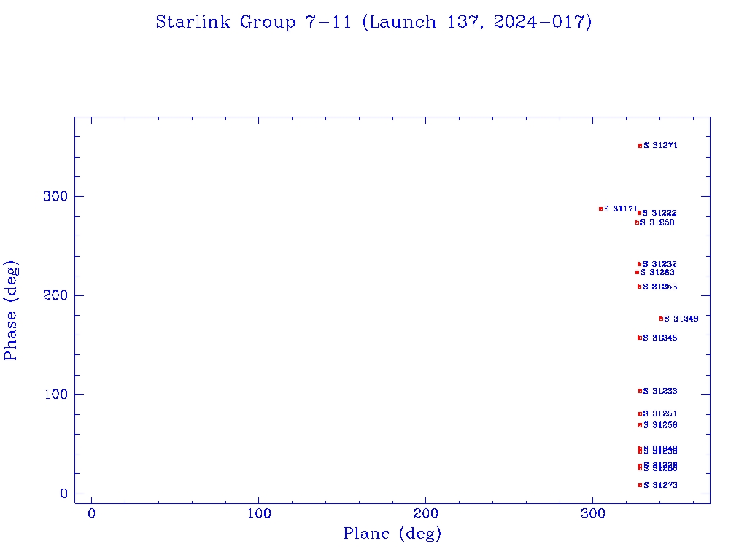Click the 0 tick label on Phase axis
The width and height of the screenshot is (747, 560).
tap(64, 494)
